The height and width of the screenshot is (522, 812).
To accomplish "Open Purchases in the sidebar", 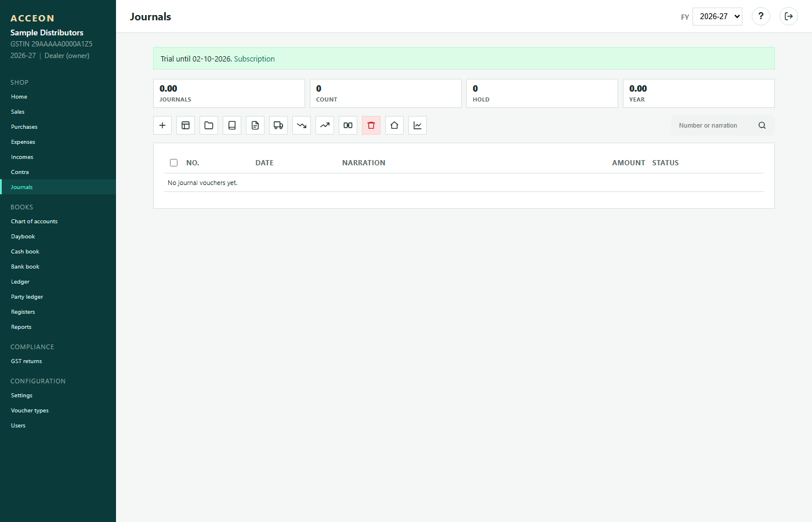I will click(58, 127).
